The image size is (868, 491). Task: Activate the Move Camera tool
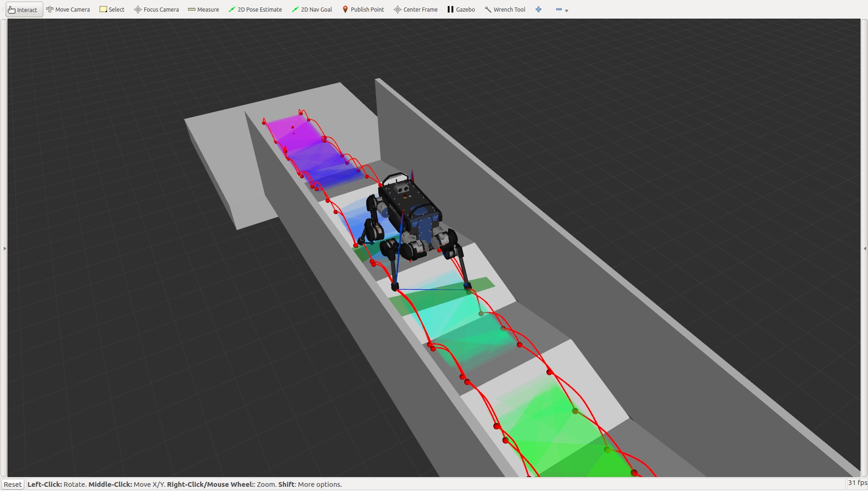68,9
